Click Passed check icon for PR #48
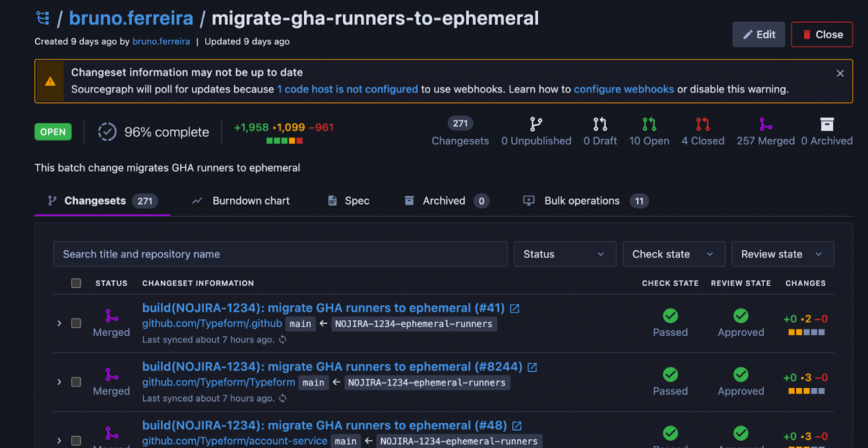 coord(670,433)
